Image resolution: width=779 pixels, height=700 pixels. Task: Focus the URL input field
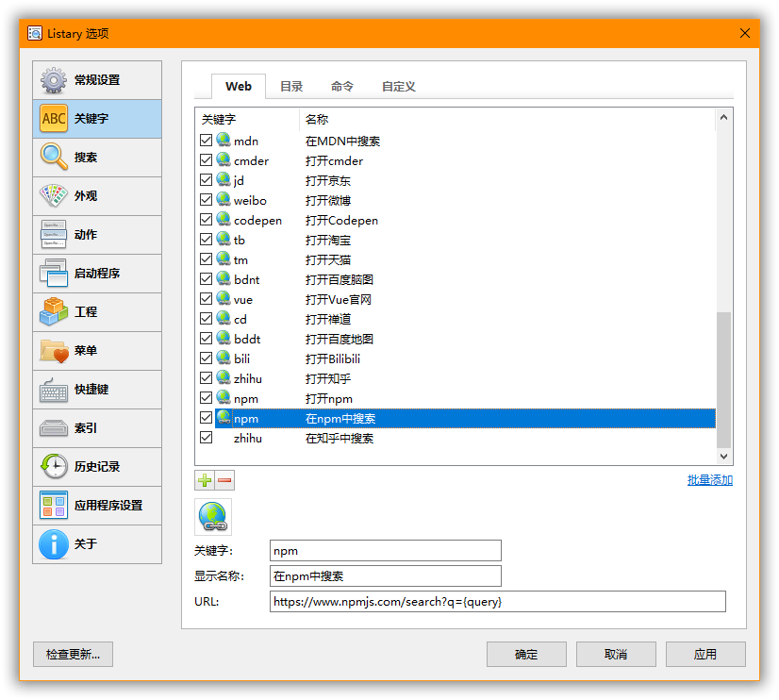[x=498, y=602]
